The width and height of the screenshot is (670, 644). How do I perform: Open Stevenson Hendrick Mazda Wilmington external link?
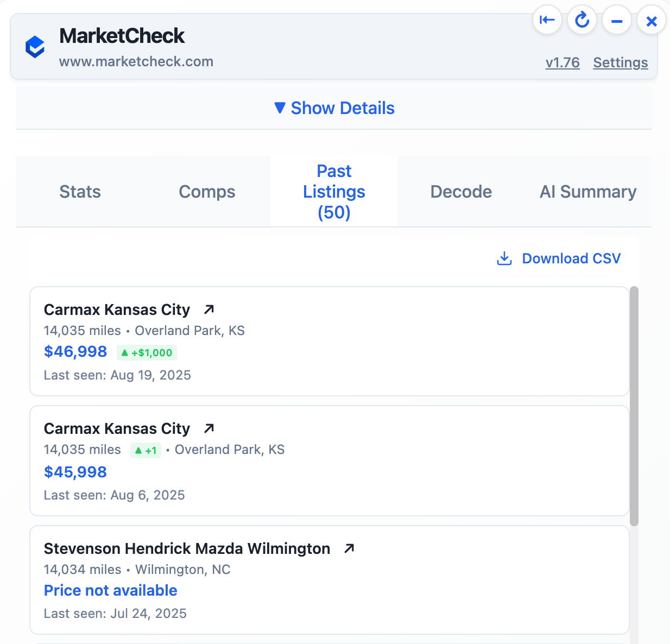click(349, 548)
